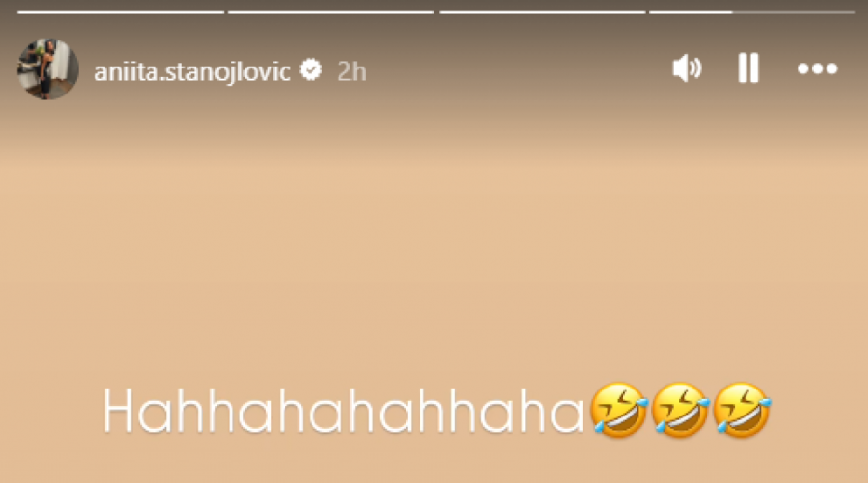Jump to the third story progress segment
Screen dimensions: 868x483
tap(542, 12)
